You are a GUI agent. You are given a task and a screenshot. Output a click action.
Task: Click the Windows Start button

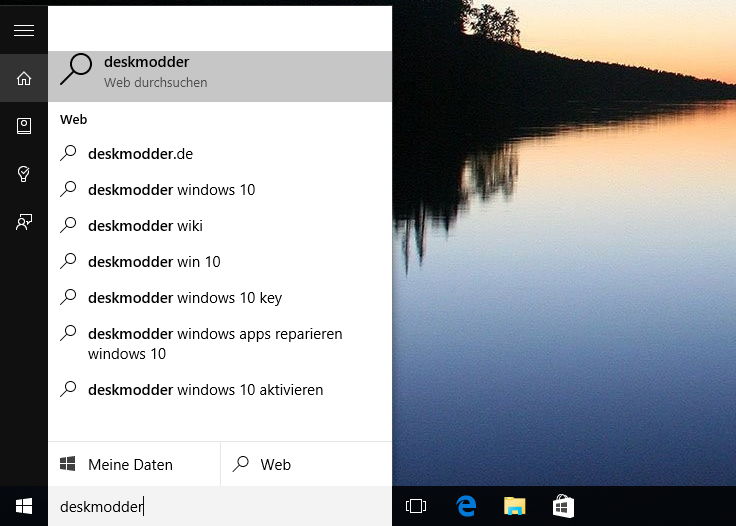[x=24, y=506]
